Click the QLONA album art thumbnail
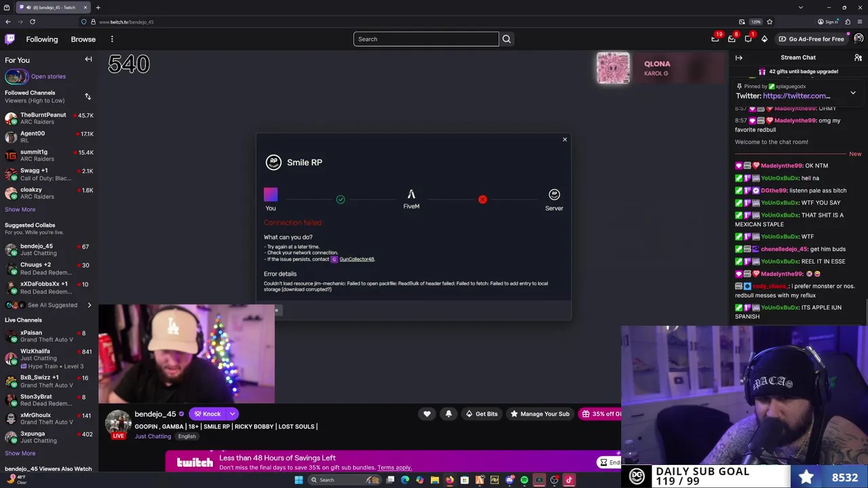The height and width of the screenshot is (488, 868). coord(613,68)
